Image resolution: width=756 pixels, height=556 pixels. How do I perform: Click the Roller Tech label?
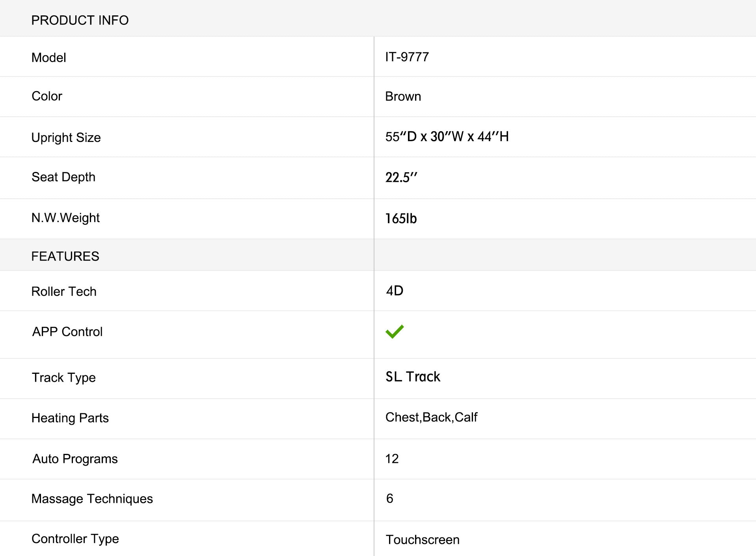click(x=64, y=291)
